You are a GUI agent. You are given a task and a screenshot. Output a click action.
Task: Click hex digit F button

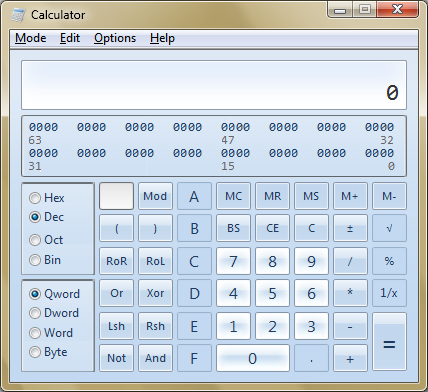coord(194,358)
